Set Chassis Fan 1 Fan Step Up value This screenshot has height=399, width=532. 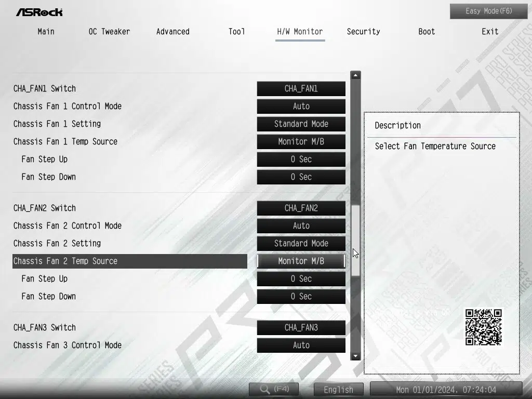[301, 159]
